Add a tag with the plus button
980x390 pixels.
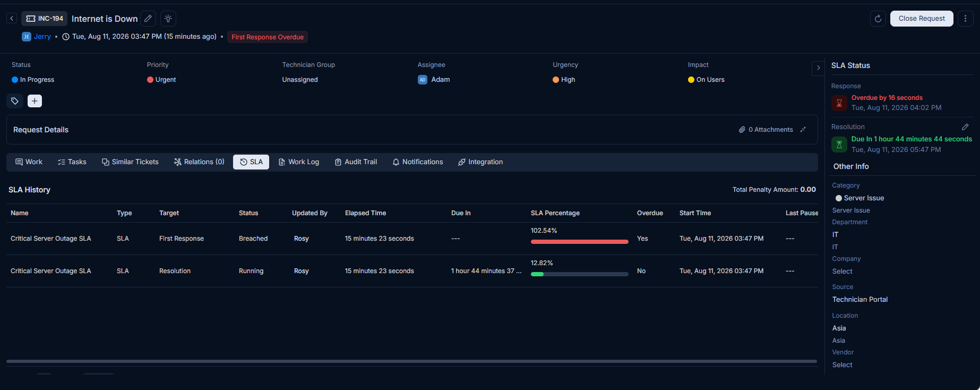(x=35, y=101)
